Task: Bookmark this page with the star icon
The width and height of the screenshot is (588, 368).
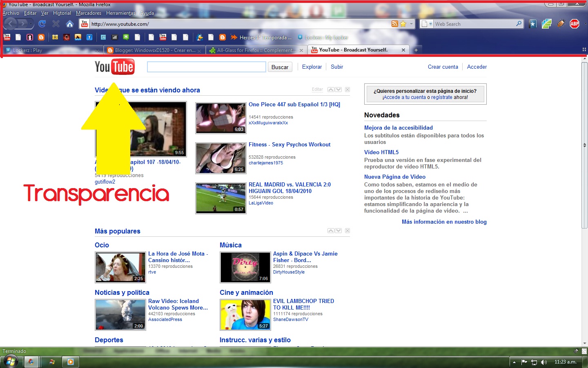Action: click(x=403, y=24)
